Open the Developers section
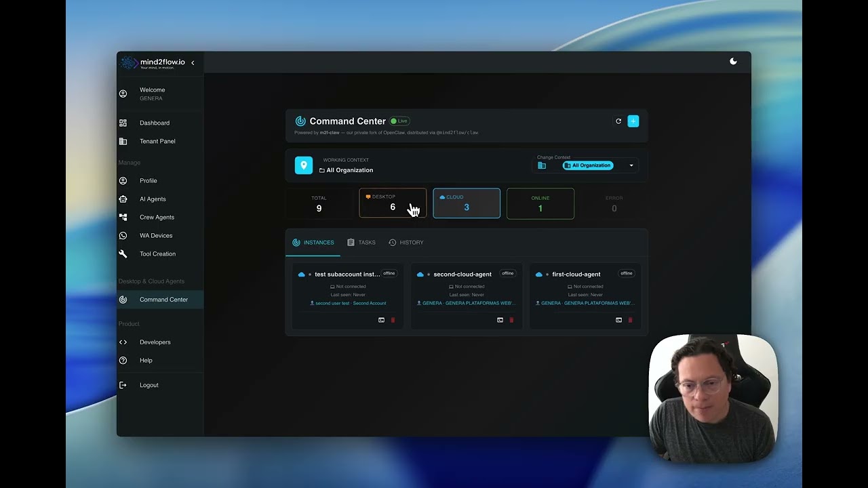Screen dimensions: 868x488 coord(160,342)
